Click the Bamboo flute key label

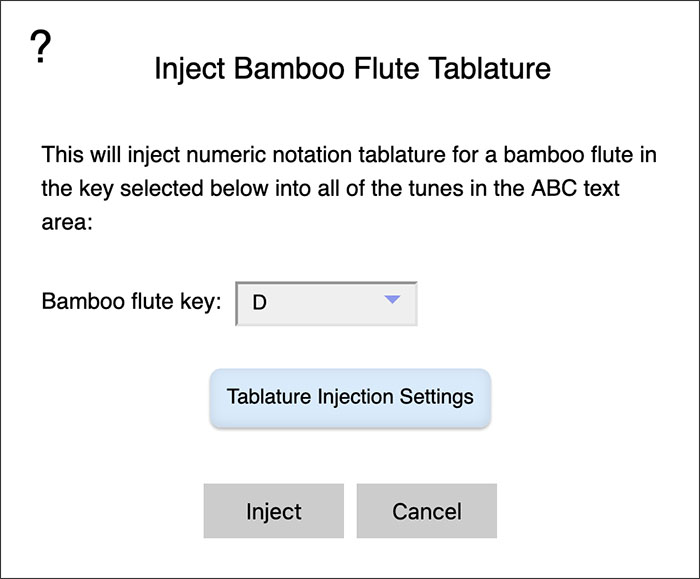coord(130,302)
